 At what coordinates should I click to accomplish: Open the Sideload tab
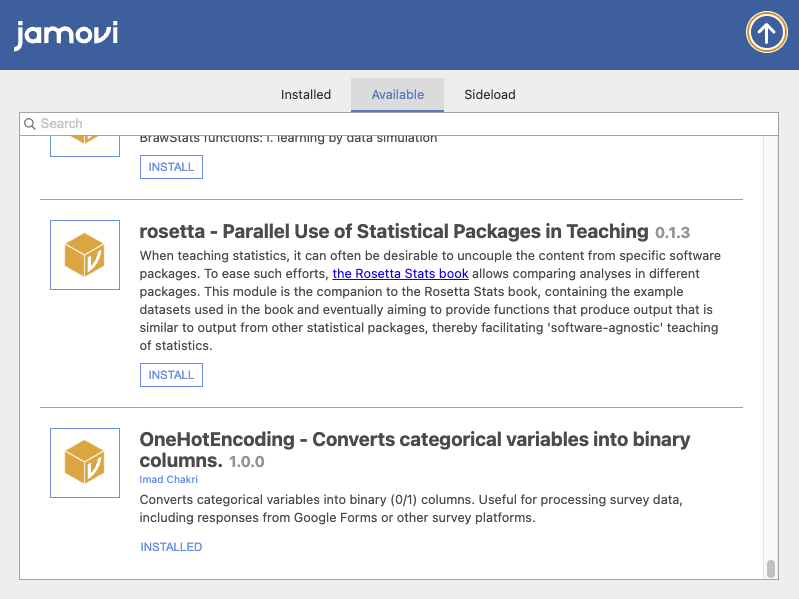point(489,95)
